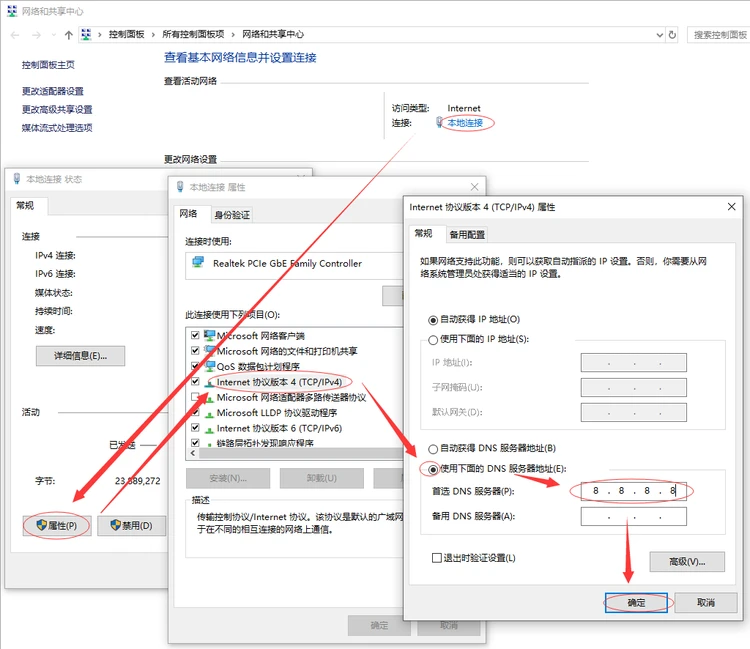Go up one level with up arrow
This screenshot has height=649, width=750.
click(68, 35)
